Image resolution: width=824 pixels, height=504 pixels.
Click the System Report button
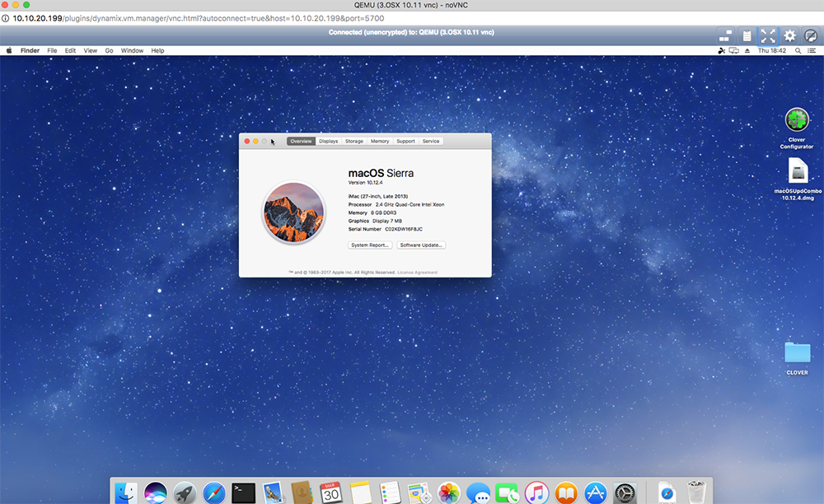point(370,245)
